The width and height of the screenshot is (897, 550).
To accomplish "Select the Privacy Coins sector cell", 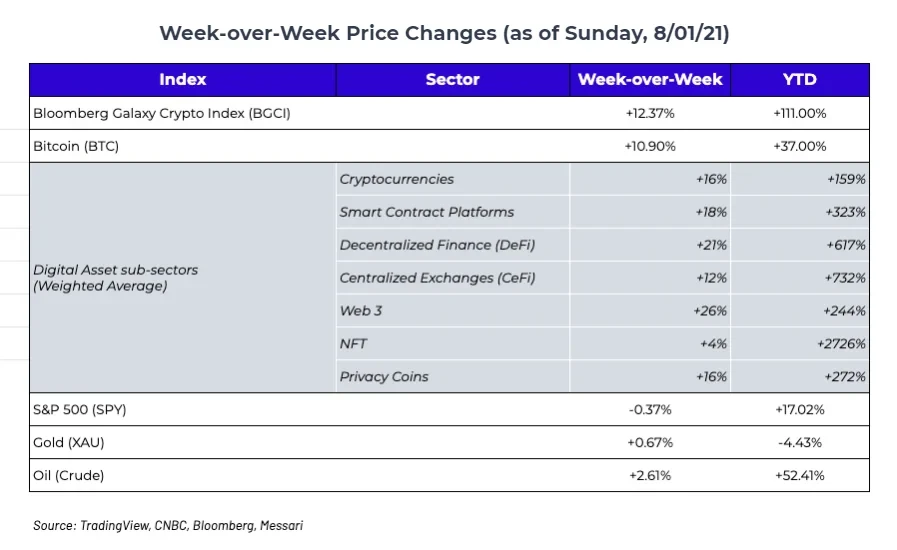I will click(383, 377).
